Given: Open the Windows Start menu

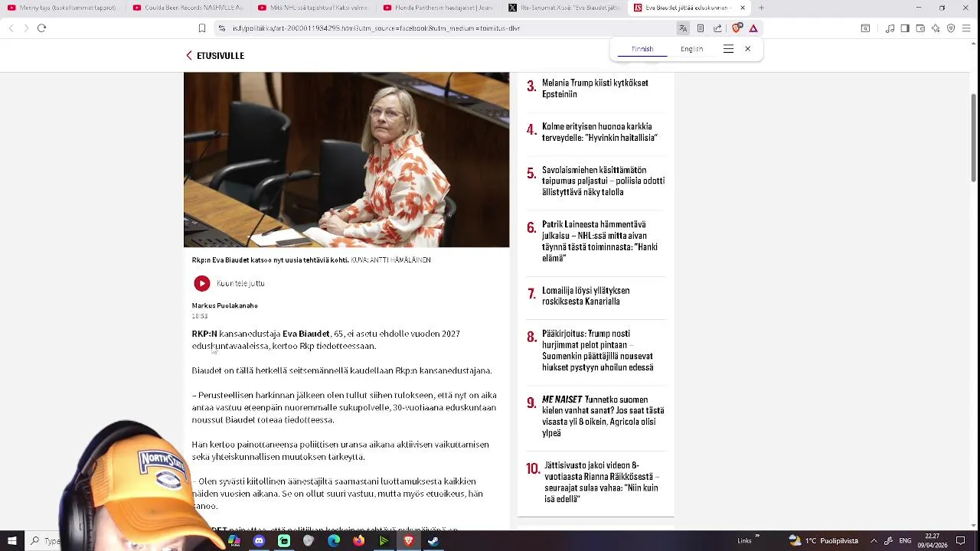Looking at the screenshot, I should pyautogui.click(x=11, y=541).
